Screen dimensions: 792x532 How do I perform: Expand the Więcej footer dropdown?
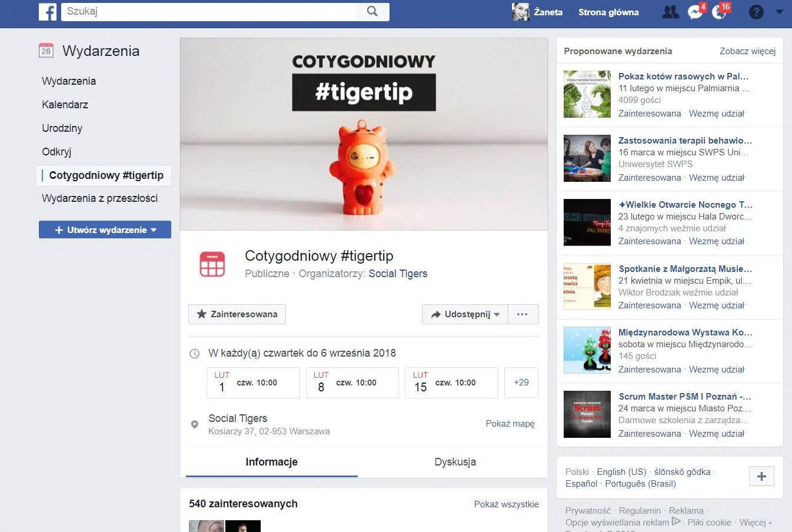click(x=756, y=523)
